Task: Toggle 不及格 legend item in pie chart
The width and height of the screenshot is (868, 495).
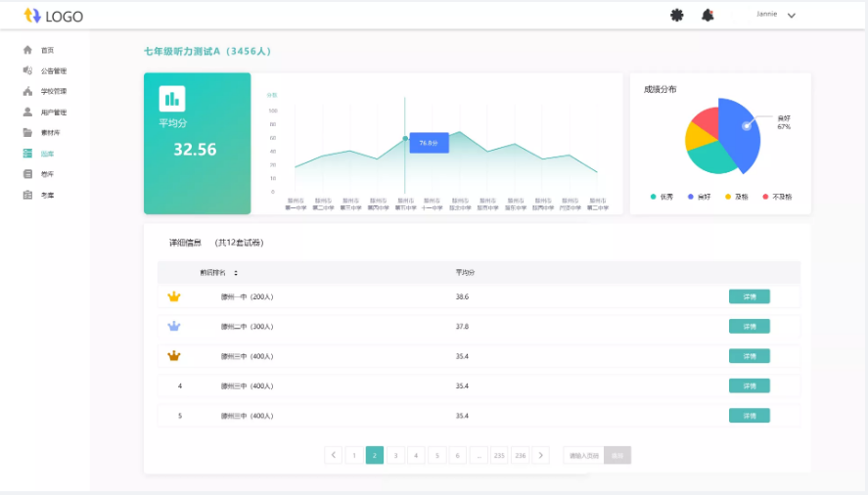Action: pos(776,197)
